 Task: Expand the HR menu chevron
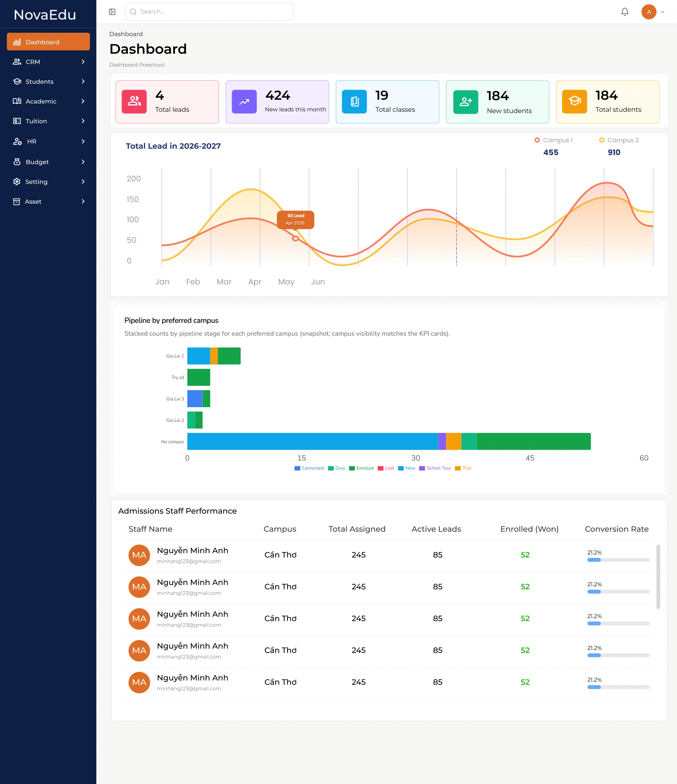tap(83, 141)
